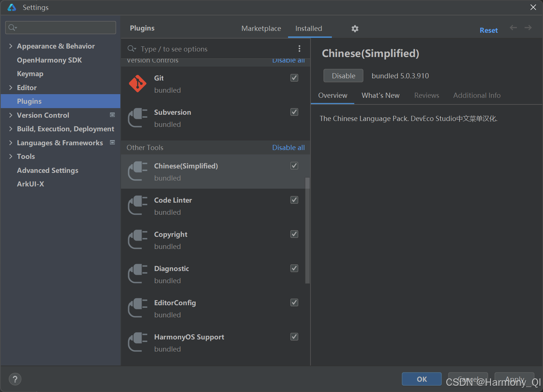This screenshot has width=543, height=392.
Task: Uncheck the Git plugin checkbox
Action: coord(294,78)
